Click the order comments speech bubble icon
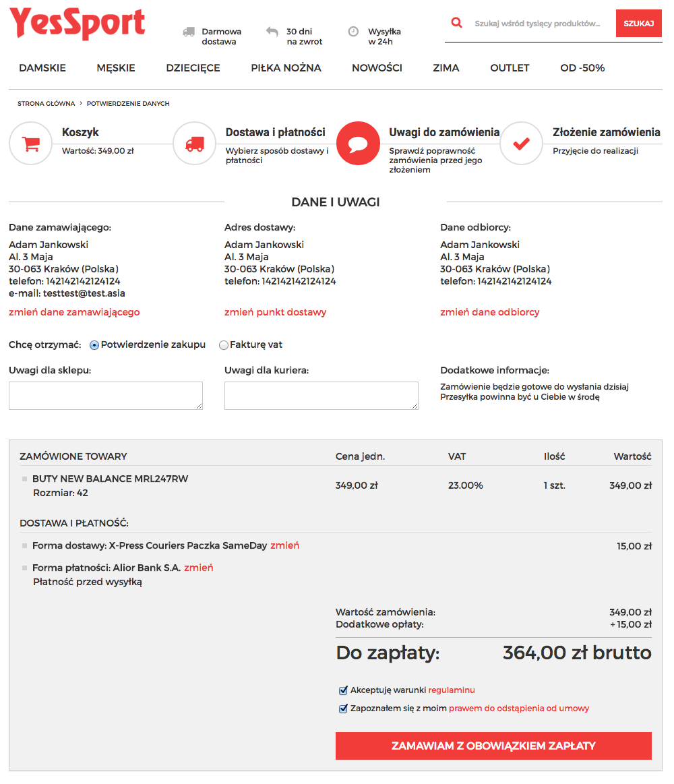This screenshot has height=784, width=674. 358,143
